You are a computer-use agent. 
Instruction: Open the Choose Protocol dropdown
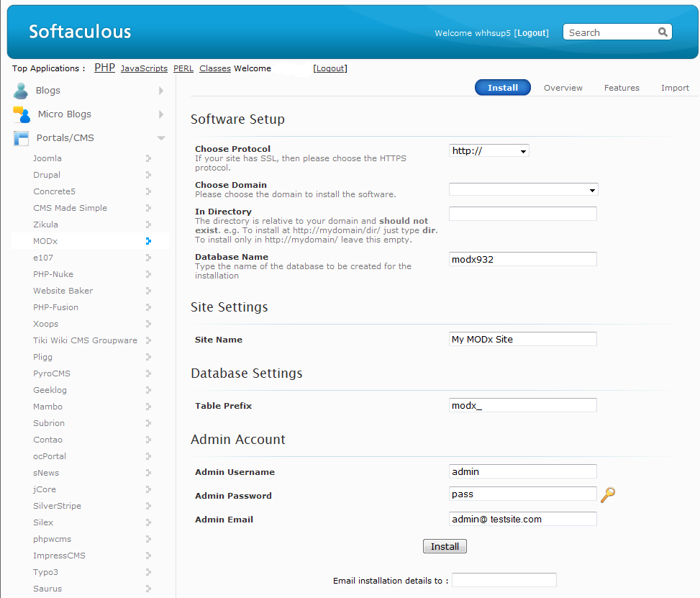tap(489, 151)
